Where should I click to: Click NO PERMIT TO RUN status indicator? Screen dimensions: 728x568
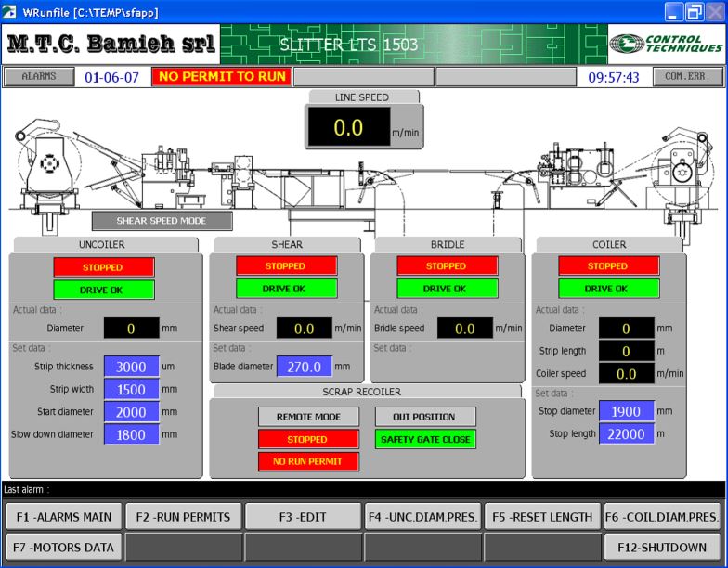click(222, 76)
